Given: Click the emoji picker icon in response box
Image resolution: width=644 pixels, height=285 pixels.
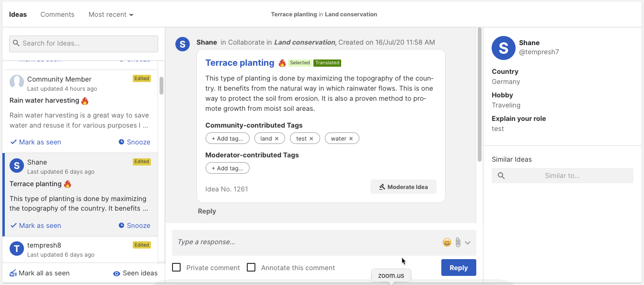Looking at the screenshot, I should pos(447,242).
